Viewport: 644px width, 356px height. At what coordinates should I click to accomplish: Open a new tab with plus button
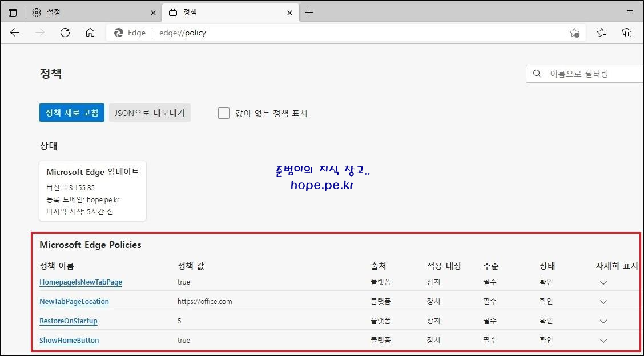click(x=309, y=13)
